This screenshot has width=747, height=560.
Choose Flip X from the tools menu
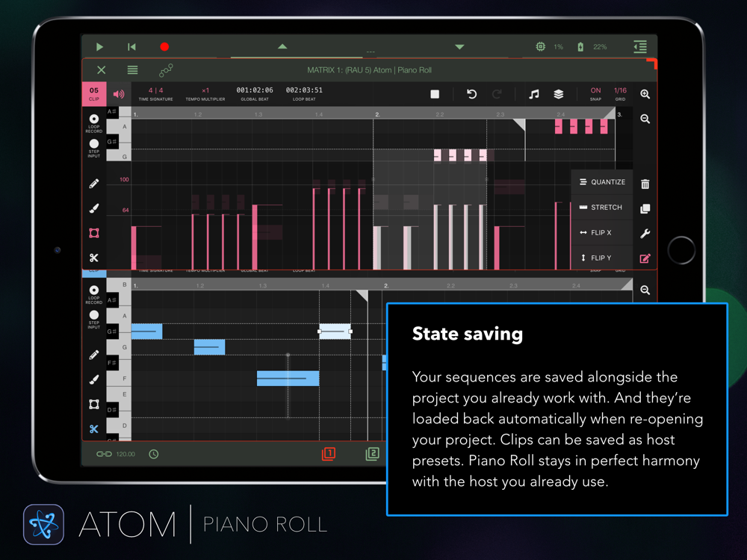tap(602, 232)
